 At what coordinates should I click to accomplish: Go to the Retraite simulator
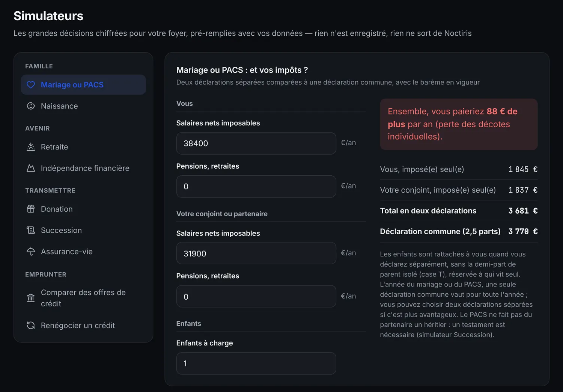(x=83, y=147)
